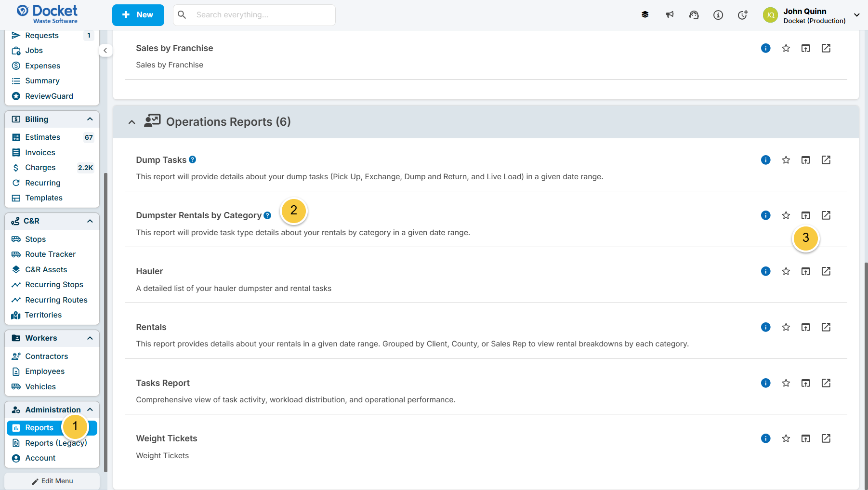Click the Search everything field

pos(254,15)
